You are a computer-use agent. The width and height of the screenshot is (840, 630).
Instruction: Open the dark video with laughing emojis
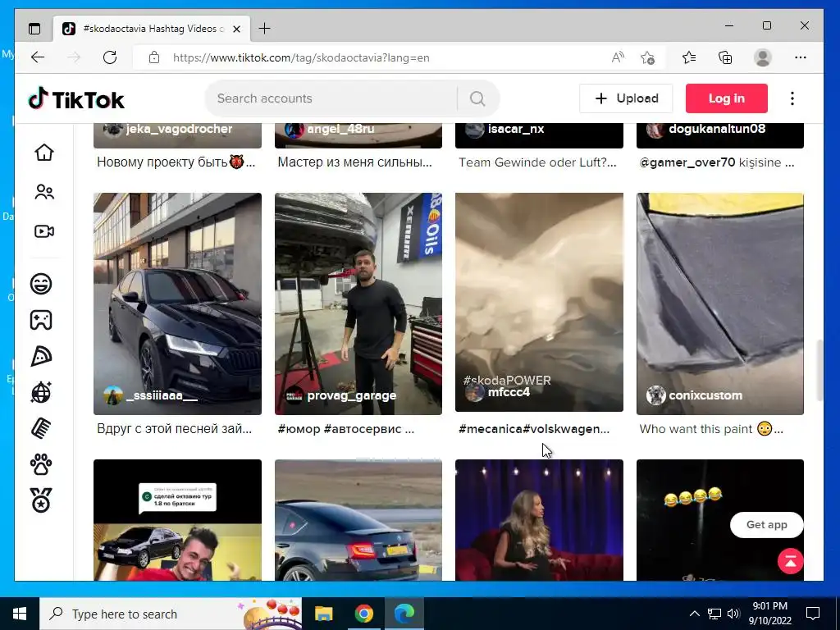[720, 520]
